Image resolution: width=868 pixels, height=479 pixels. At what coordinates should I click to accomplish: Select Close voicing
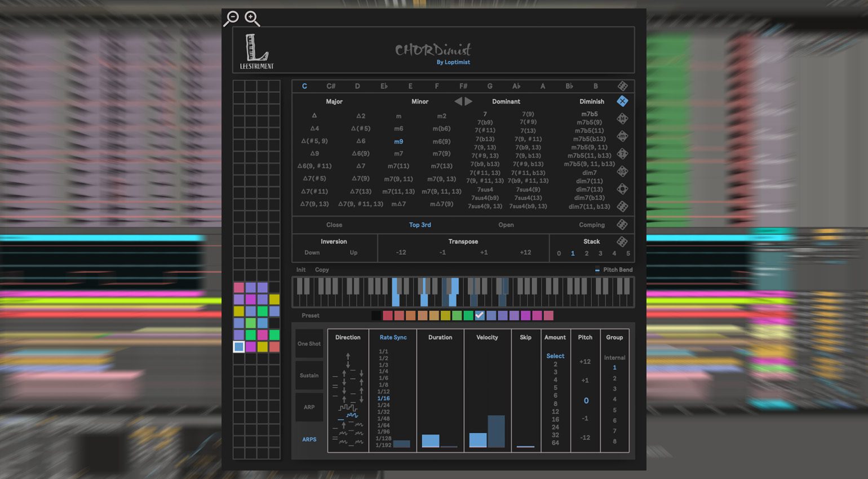tap(334, 225)
